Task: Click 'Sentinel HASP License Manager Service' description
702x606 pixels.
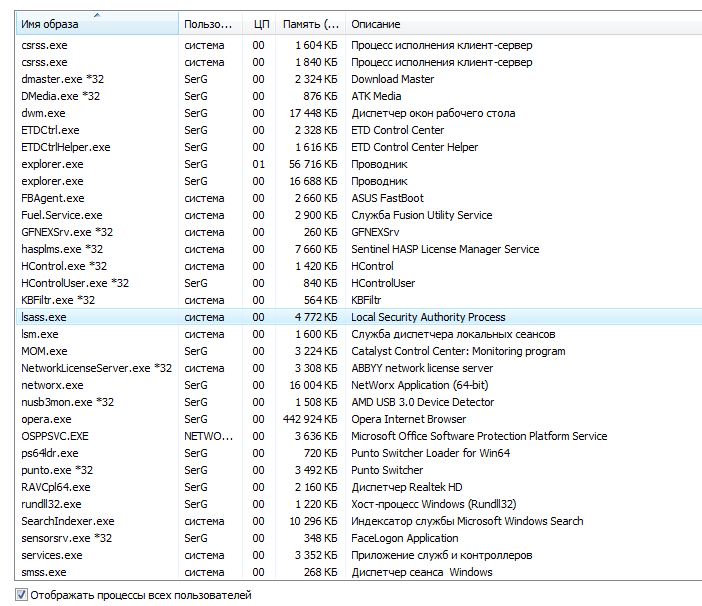Action: tap(445, 249)
